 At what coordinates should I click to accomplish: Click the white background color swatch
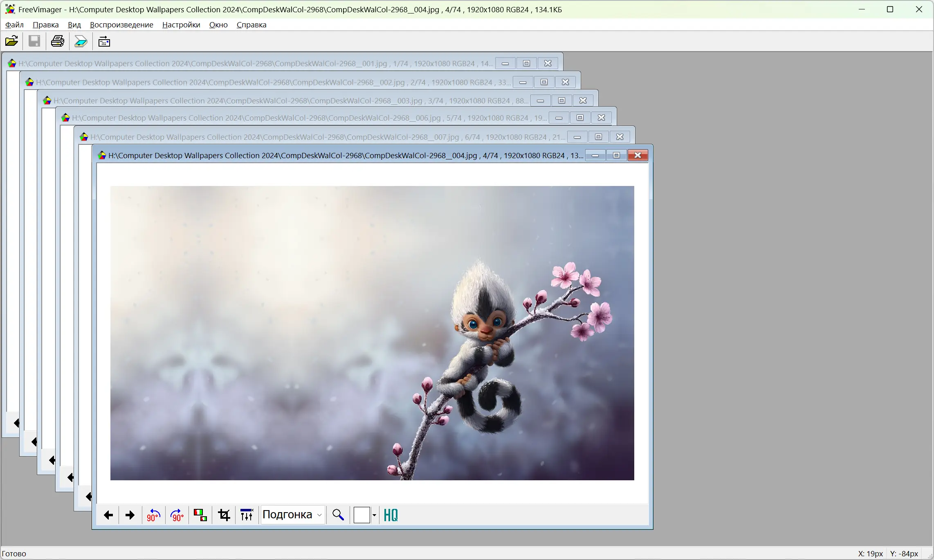pyautogui.click(x=361, y=515)
